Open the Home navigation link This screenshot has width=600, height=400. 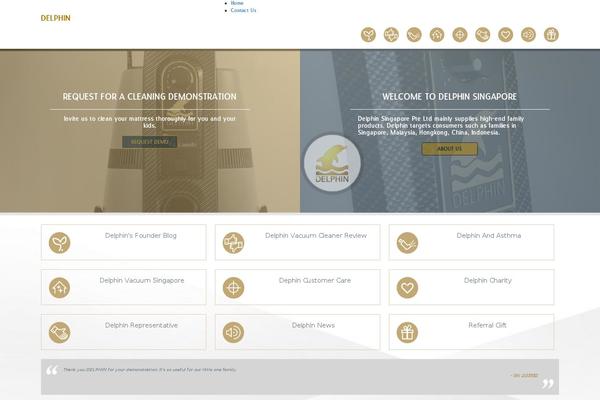(237, 3)
